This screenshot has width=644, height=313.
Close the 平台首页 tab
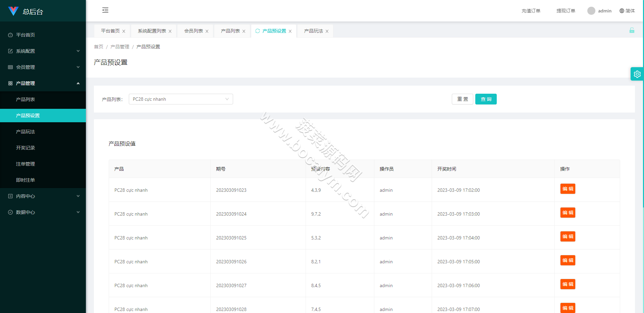point(124,31)
